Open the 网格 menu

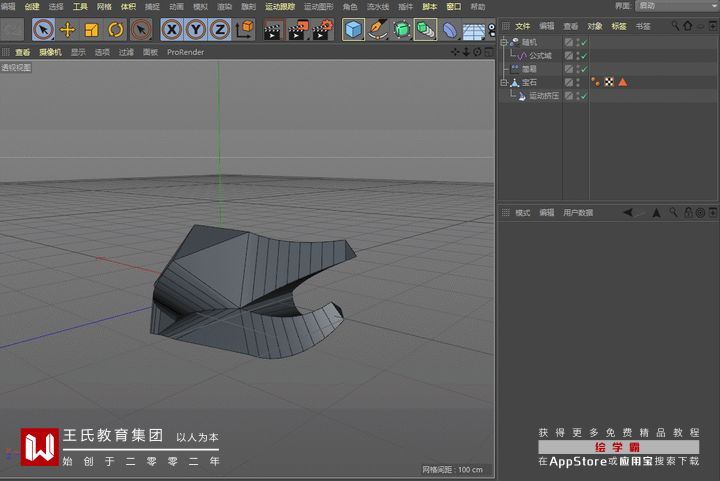(104, 6)
